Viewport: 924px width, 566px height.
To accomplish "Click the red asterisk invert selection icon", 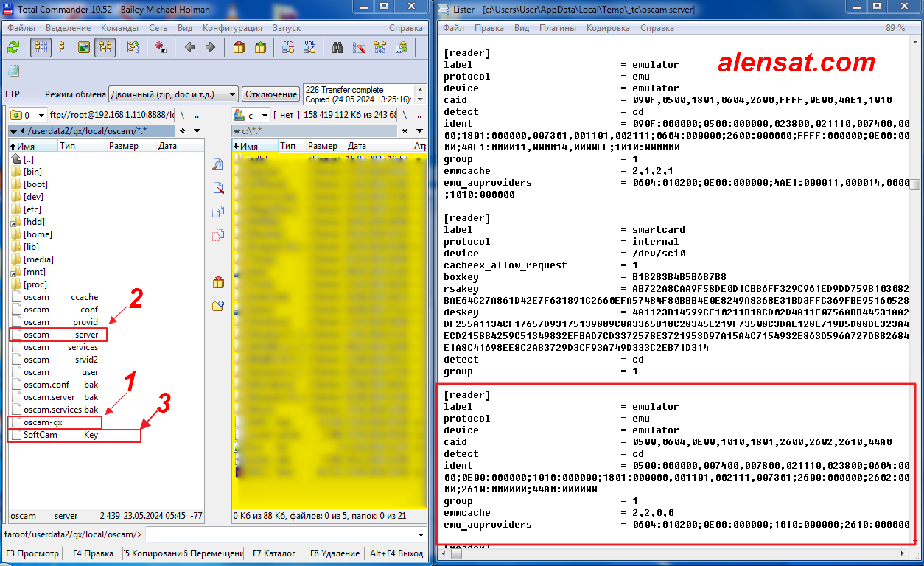I will [x=161, y=47].
